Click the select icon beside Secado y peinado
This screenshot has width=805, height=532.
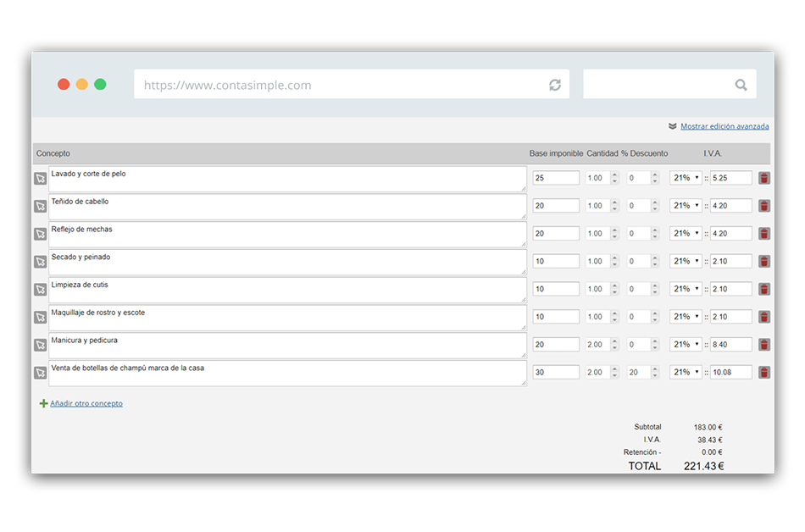pyautogui.click(x=40, y=262)
